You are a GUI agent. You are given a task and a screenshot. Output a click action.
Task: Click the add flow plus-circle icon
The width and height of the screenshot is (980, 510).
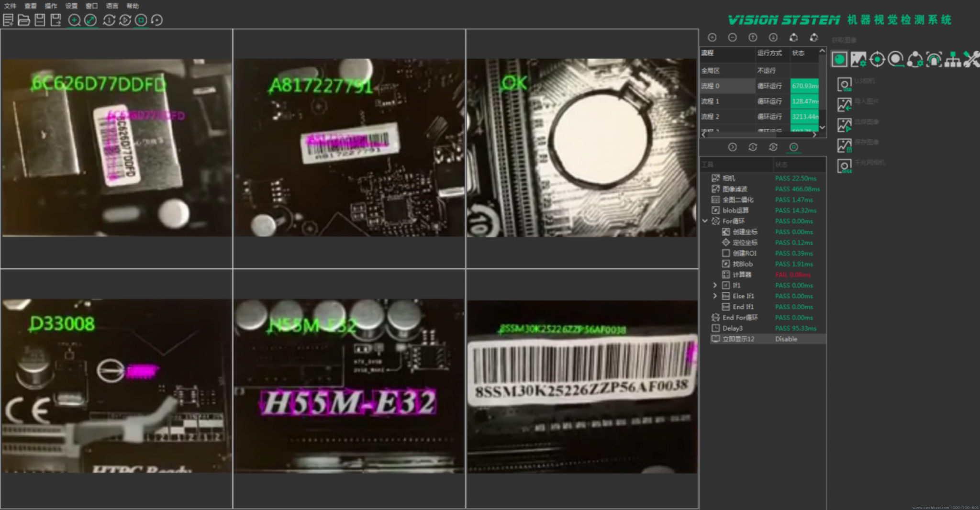pyautogui.click(x=712, y=37)
